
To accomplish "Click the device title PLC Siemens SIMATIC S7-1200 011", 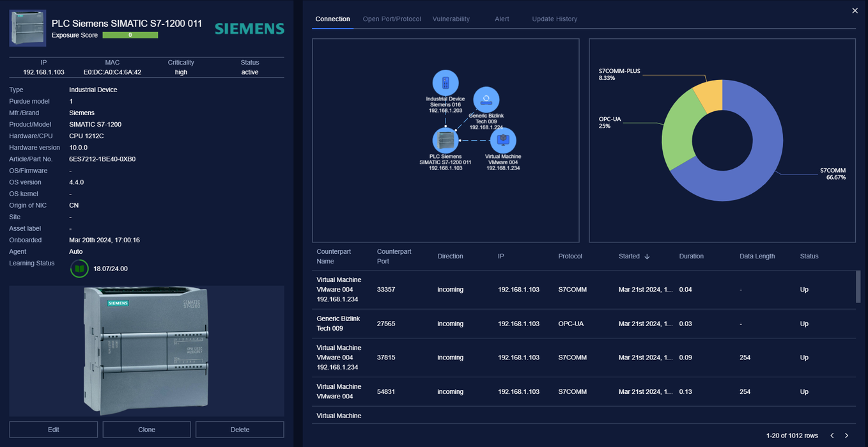I will pyautogui.click(x=127, y=23).
